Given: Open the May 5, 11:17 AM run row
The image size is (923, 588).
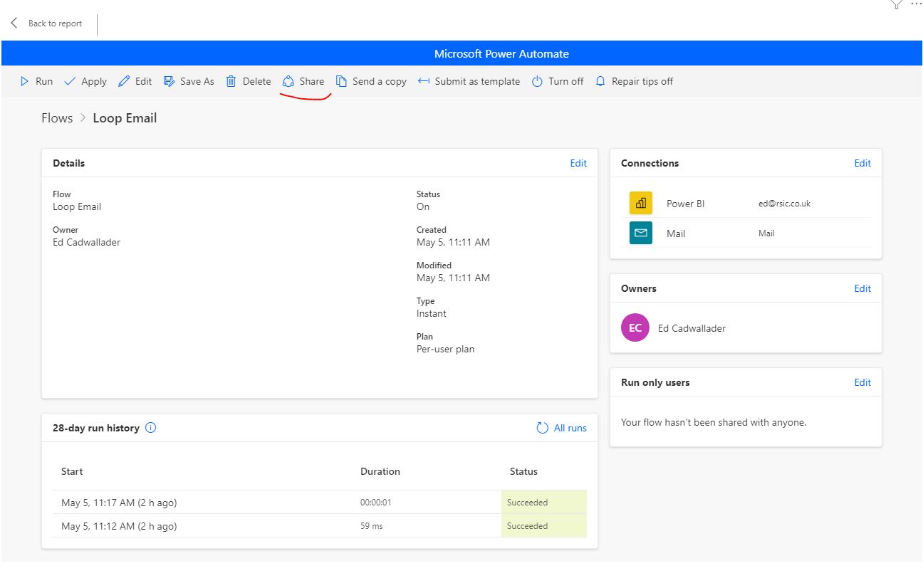Looking at the screenshot, I should 320,503.
